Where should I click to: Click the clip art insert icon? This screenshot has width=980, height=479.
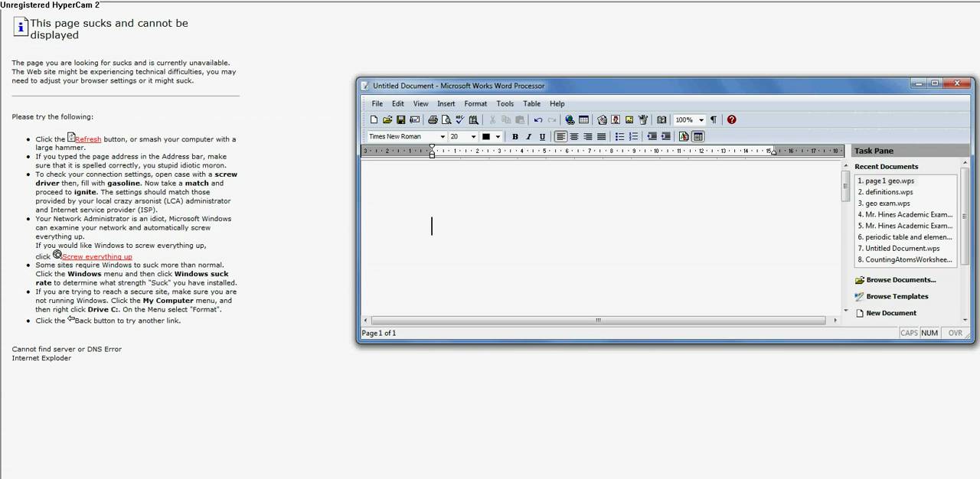click(602, 119)
